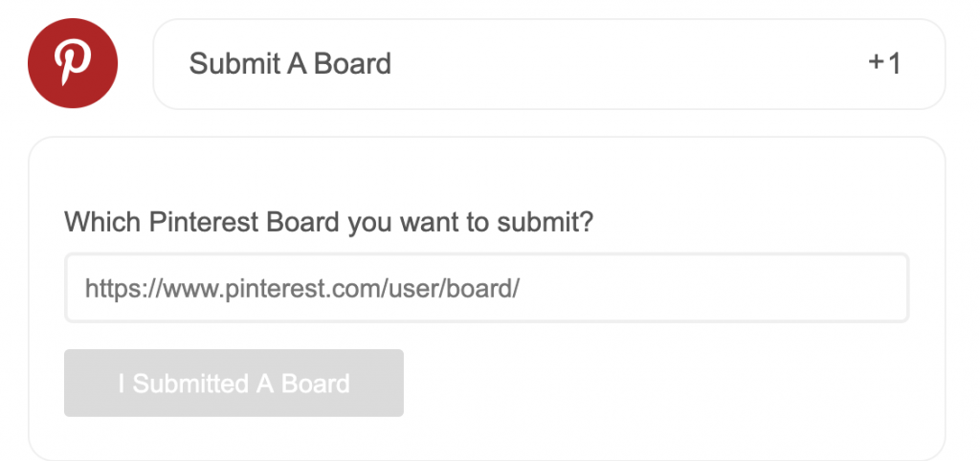Click the I Submitted A Board button
Viewport: 980px width, 461px height.
pos(234,383)
